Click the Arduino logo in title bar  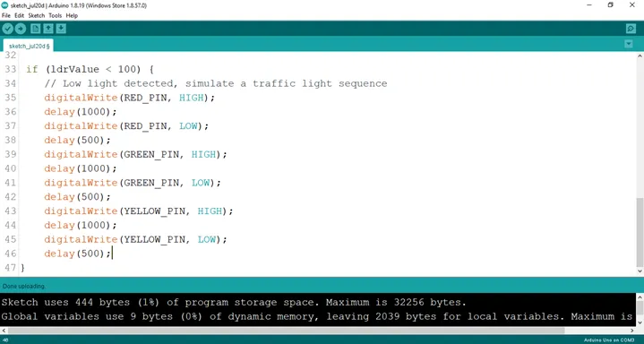click(x=5, y=5)
